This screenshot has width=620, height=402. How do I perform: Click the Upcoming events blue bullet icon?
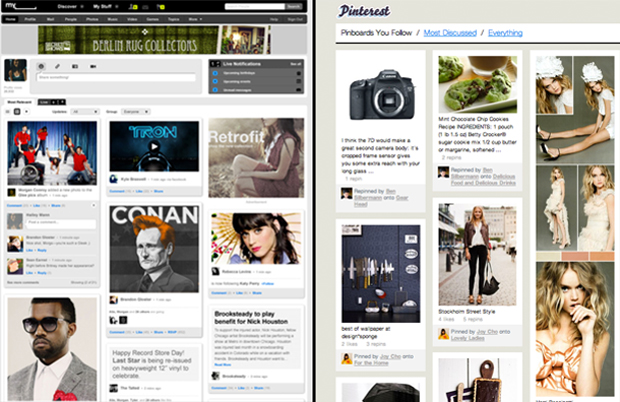(215, 81)
